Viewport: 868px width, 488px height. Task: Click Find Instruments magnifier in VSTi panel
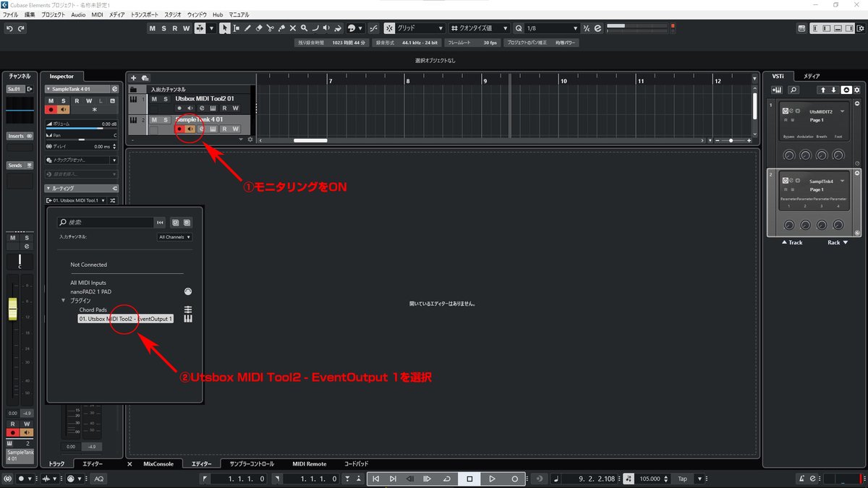pos(793,90)
